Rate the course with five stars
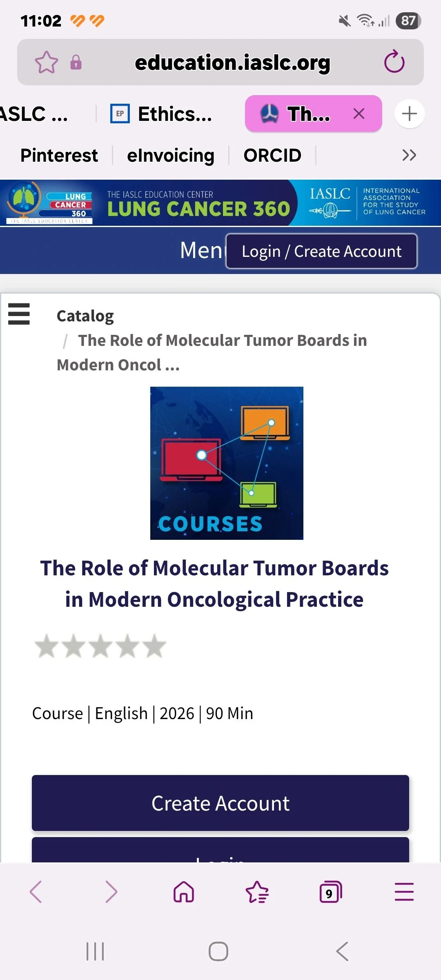This screenshot has height=980, width=441. (x=154, y=646)
